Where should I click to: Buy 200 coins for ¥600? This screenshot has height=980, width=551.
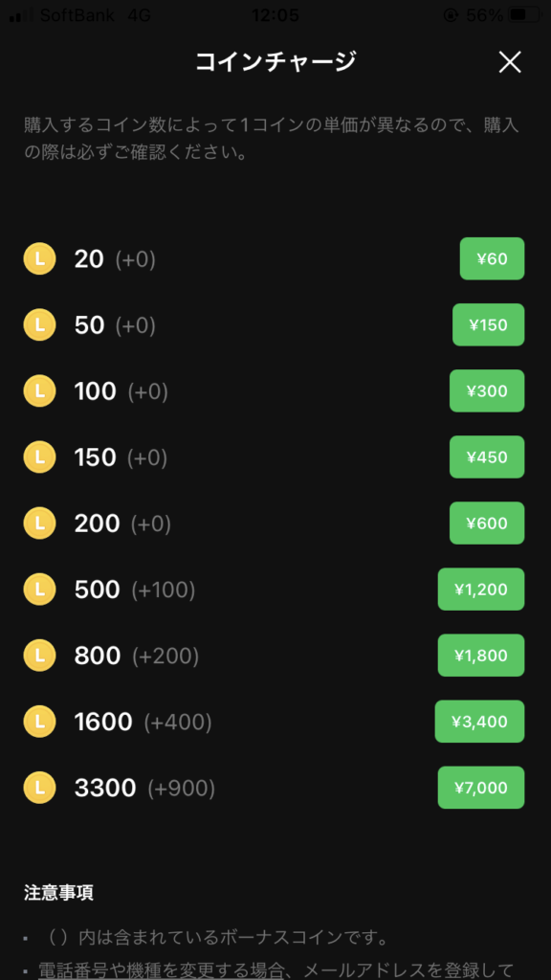[x=487, y=523]
